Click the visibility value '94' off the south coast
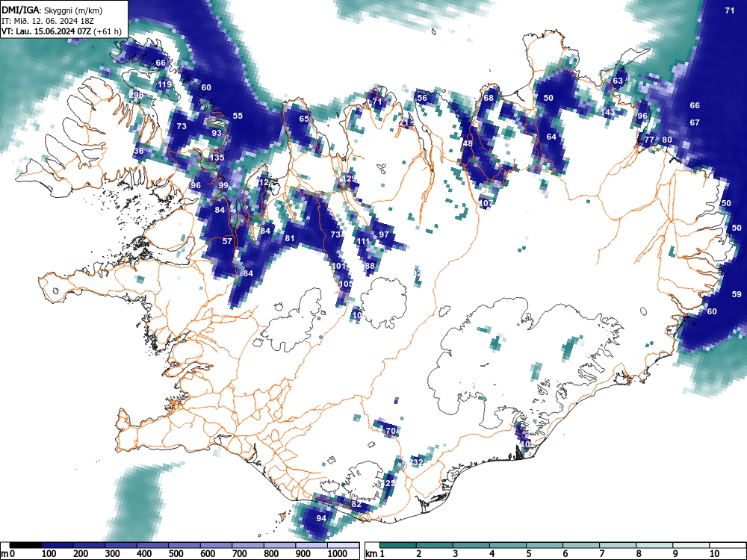This screenshot has width=747, height=560. [x=321, y=518]
